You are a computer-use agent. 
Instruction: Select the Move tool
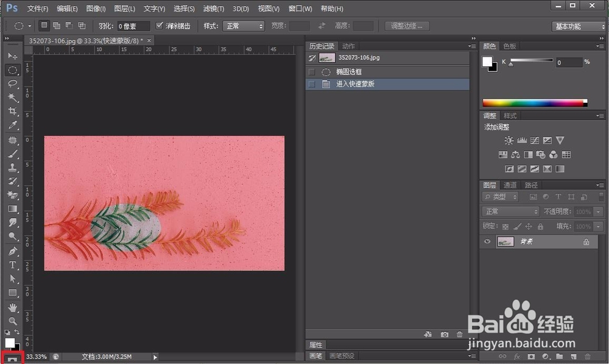pyautogui.click(x=12, y=56)
